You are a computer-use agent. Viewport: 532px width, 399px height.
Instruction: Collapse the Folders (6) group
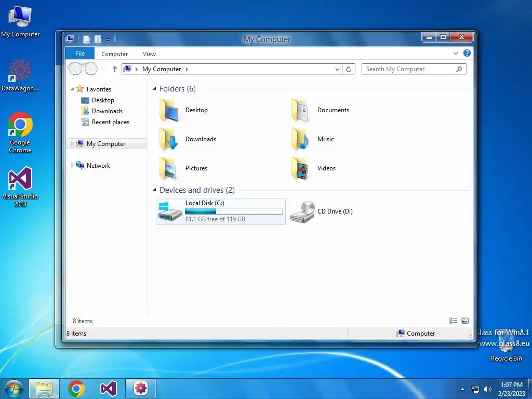pyautogui.click(x=154, y=89)
